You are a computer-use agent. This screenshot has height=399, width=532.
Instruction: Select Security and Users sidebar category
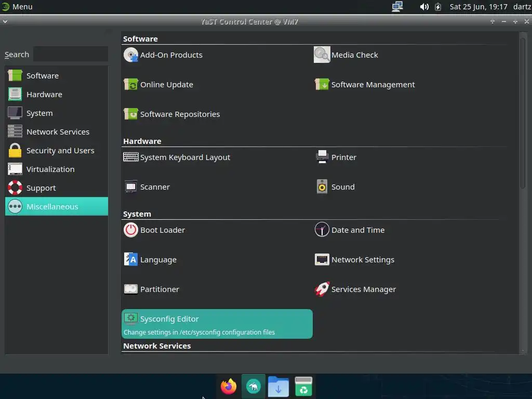[x=56, y=150]
